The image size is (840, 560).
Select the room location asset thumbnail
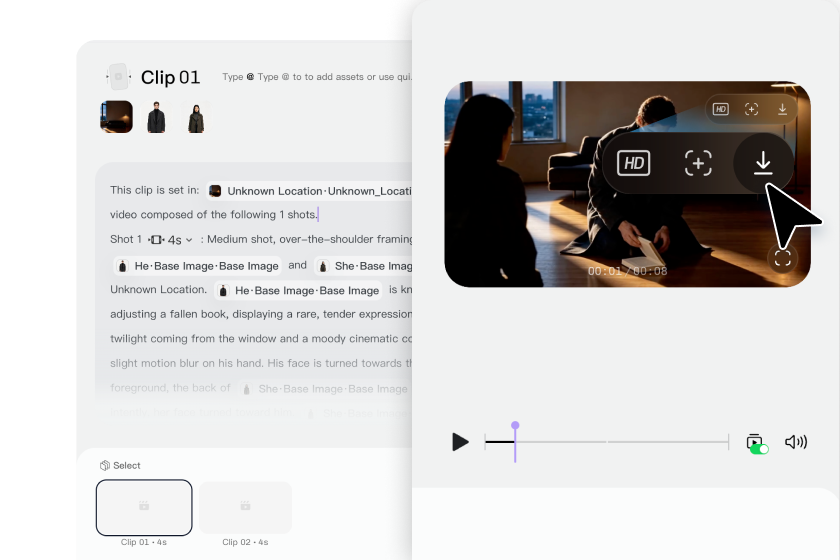116,117
